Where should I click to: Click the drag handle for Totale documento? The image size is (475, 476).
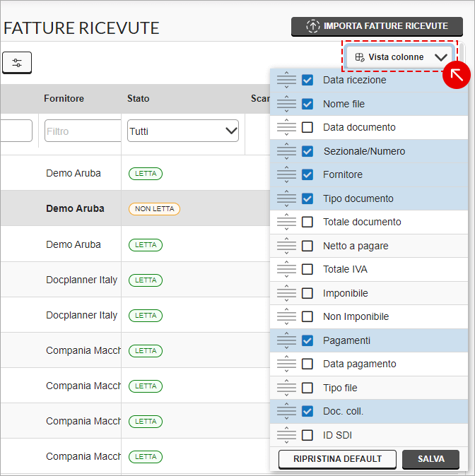tap(286, 222)
